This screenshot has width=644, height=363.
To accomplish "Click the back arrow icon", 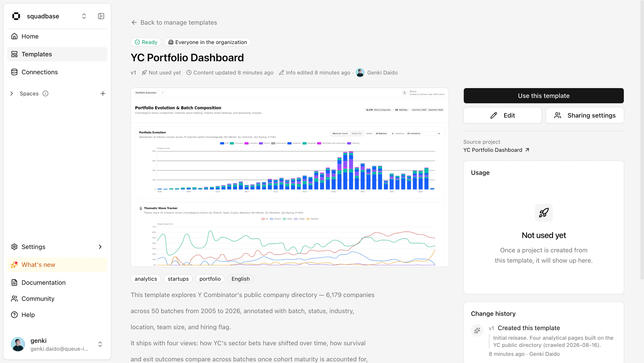I will click(134, 23).
